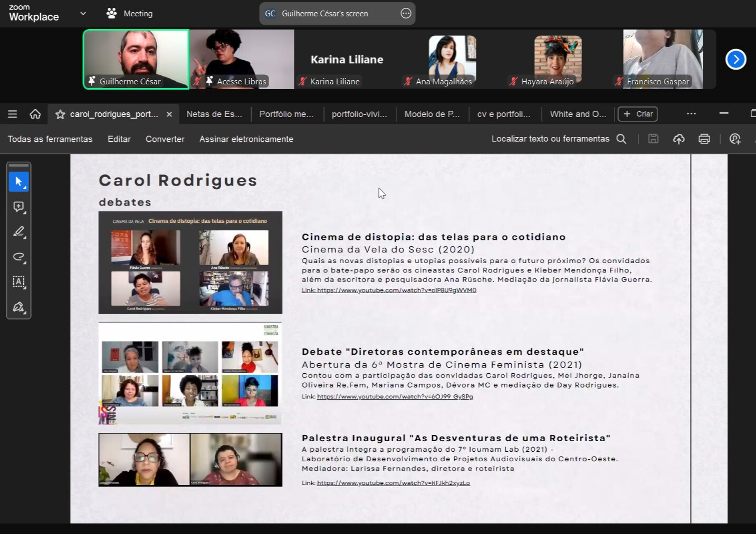
Task: Click the Mostra de Cinema Feminista thumbnail
Action: tap(190, 373)
